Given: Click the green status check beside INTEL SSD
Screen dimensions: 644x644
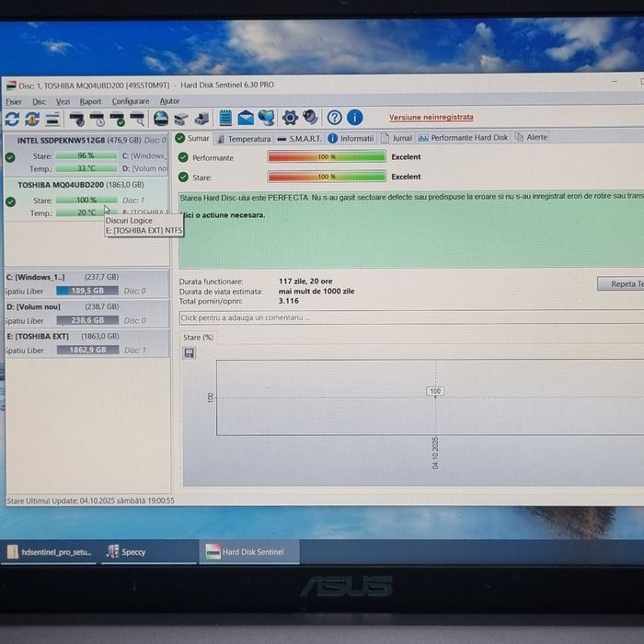Looking at the screenshot, I should (x=10, y=157).
